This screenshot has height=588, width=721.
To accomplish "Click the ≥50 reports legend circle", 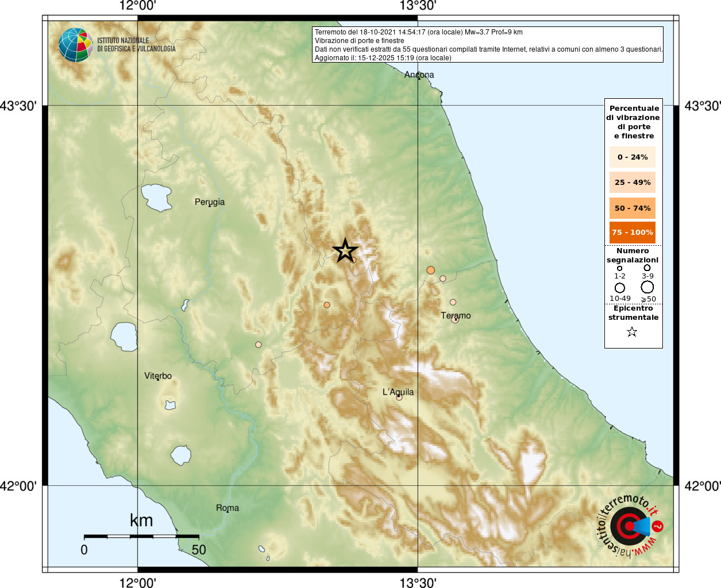I will 647,287.
